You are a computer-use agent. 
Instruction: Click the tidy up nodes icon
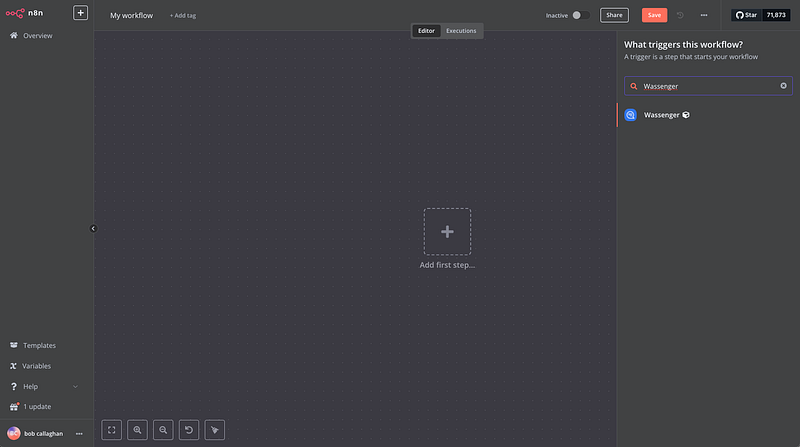tap(215, 430)
